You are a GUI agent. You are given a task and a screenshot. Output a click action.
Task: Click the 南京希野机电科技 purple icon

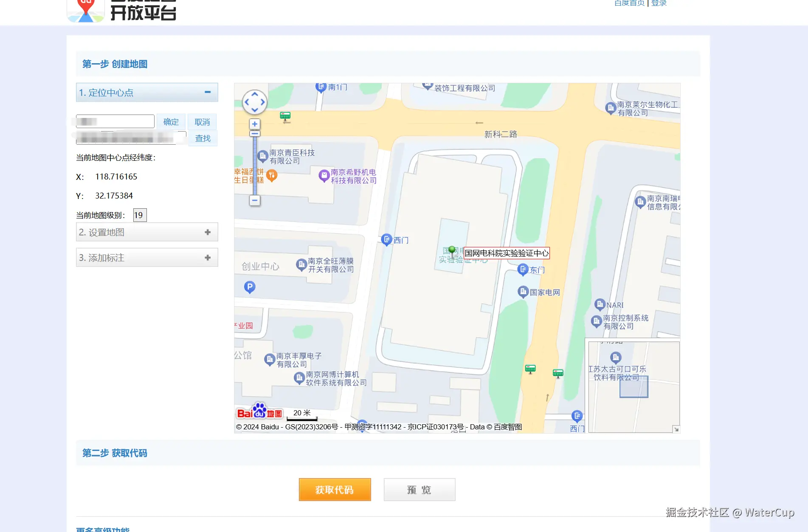point(324,175)
